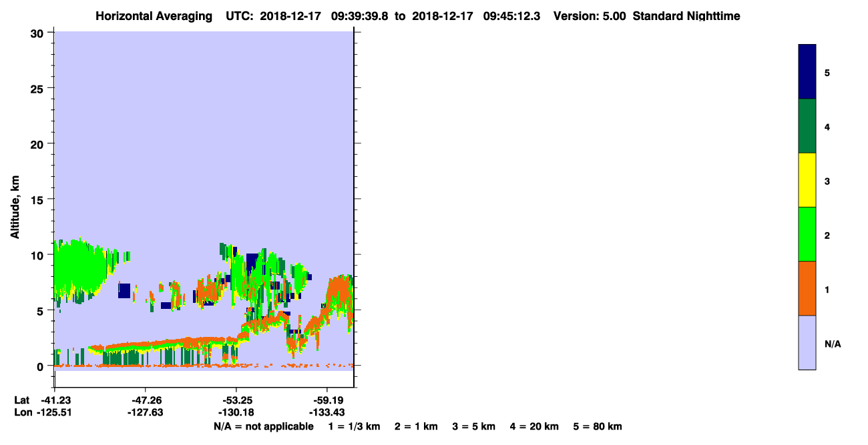This screenshot has height=445, width=868.
Task: Click the '5 = 80 km' legend entry
Action: pyautogui.click(x=598, y=426)
